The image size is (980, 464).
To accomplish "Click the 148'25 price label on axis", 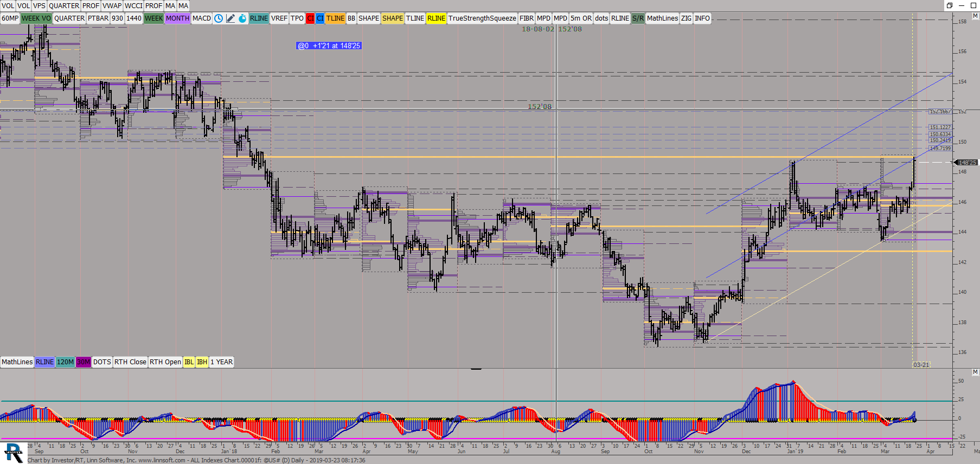I will [x=967, y=163].
